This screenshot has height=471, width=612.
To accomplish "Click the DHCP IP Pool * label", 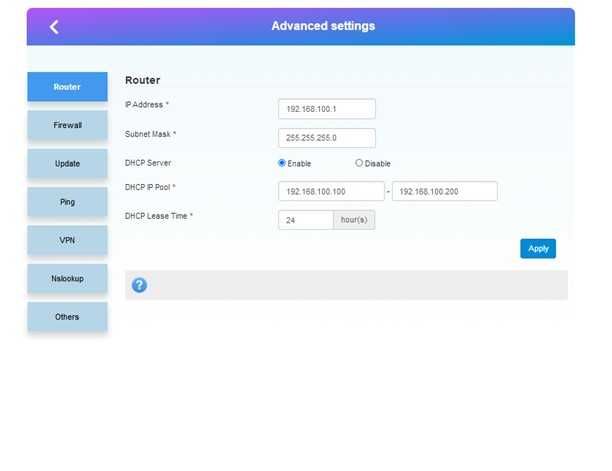I will (x=150, y=187).
